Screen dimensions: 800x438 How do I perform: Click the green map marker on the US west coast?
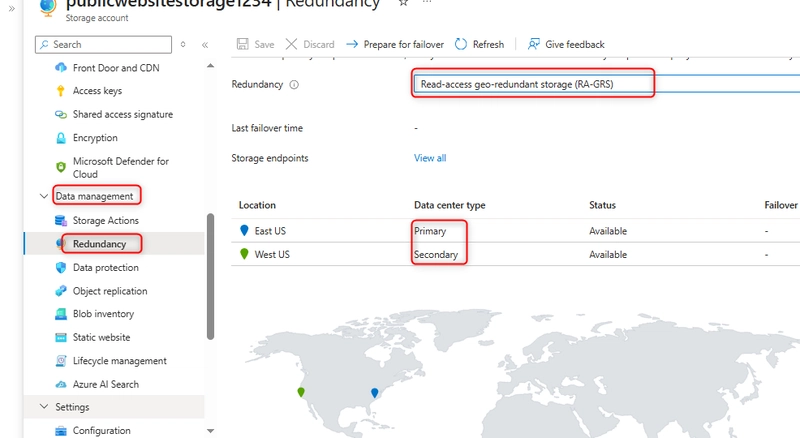[x=301, y=392]
